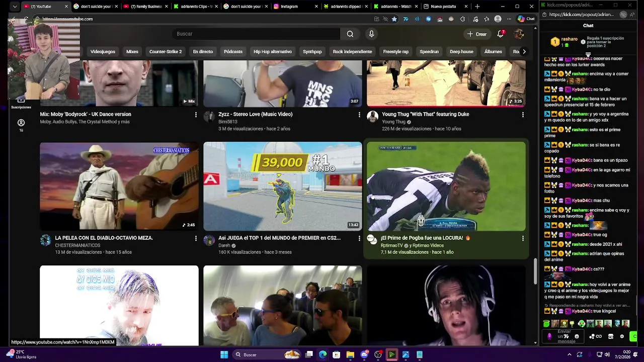Select the Álbumes filter chip
Viewport: 644px width, 362px height.
[493, 52]
